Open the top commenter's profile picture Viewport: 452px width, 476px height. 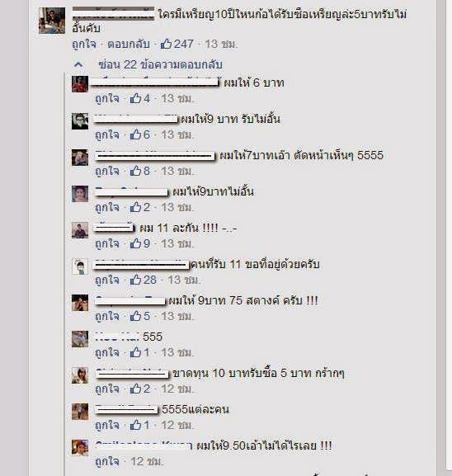pyautogui.click(x=52, y=21)
